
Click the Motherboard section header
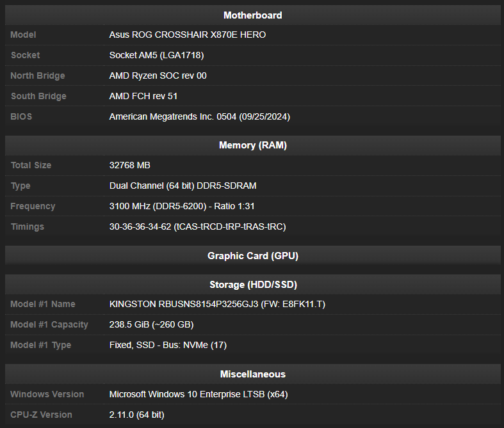click(x=252, y=15)
